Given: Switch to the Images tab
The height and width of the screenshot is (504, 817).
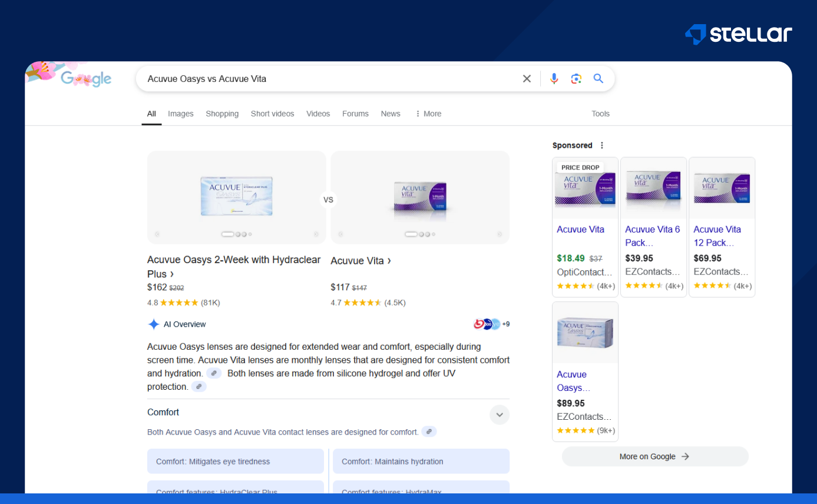Looking at the screenshot, I should click(x=181, y=114).
